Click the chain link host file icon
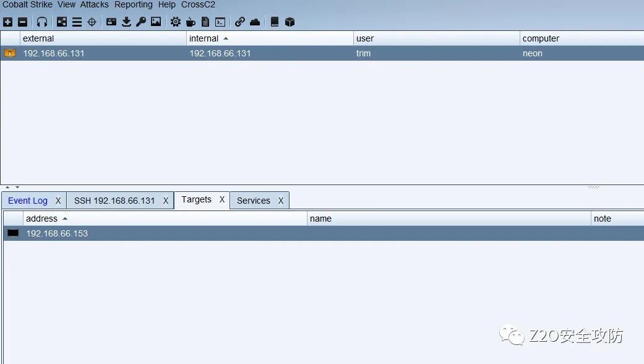The image size is (644, 364). tap(240, 22)
